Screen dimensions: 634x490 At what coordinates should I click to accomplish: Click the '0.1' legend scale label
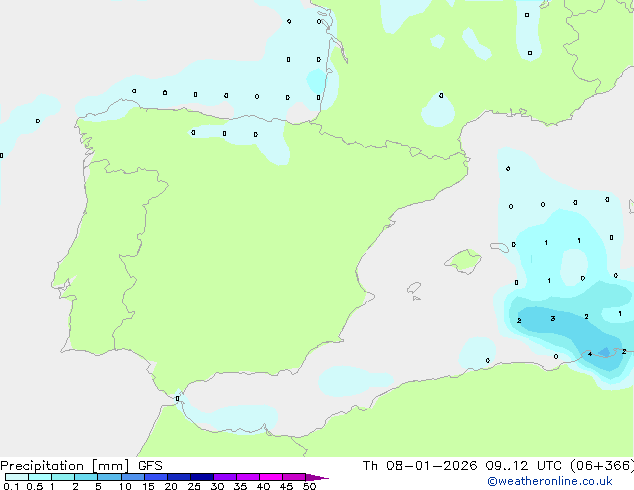coord(11,486)
